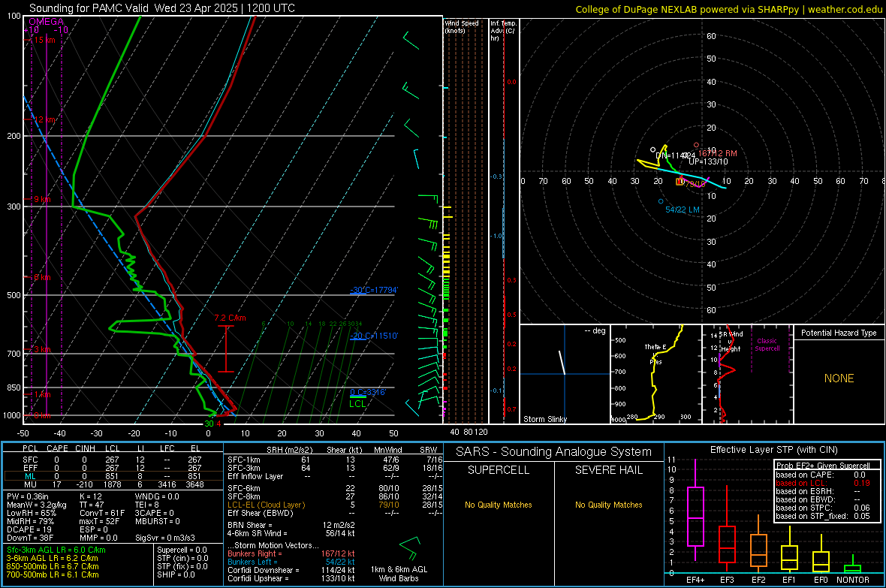Click the 'SHIP = 0.0' value

click(x=176, y=574)
